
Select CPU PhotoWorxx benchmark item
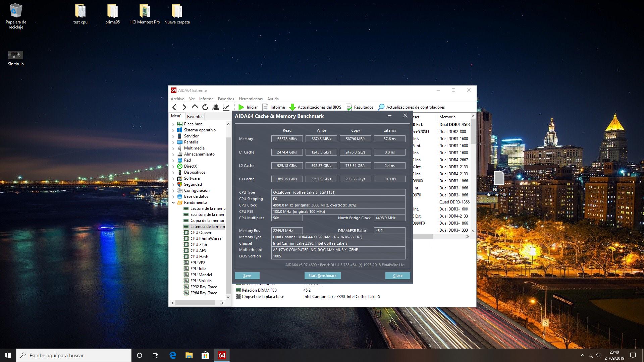coord(206,239)
